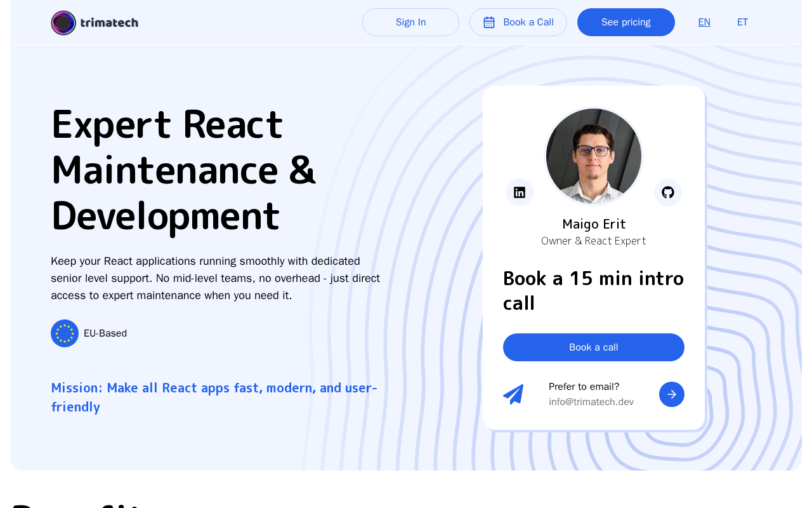
Task: Click the EU flag badge icon
Action: pos(65,333)
